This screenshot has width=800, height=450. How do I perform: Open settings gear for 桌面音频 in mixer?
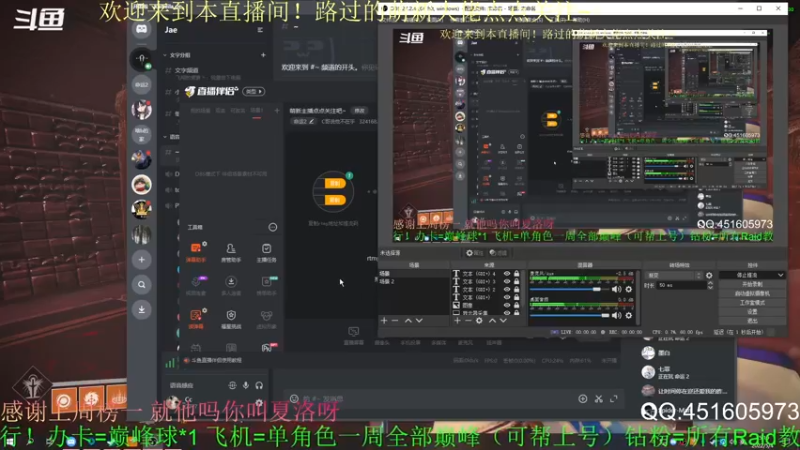(x=629, y=315)
